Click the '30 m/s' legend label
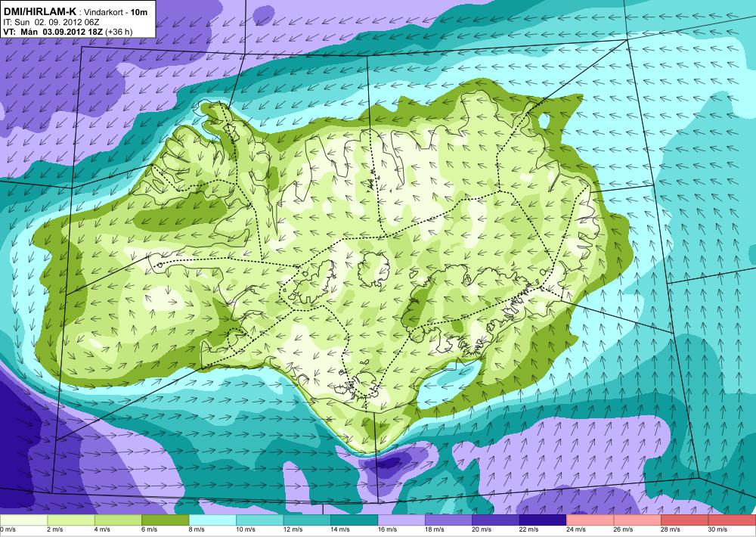The height and width of the screenshot is (537, 756). [x=718, y=529]
